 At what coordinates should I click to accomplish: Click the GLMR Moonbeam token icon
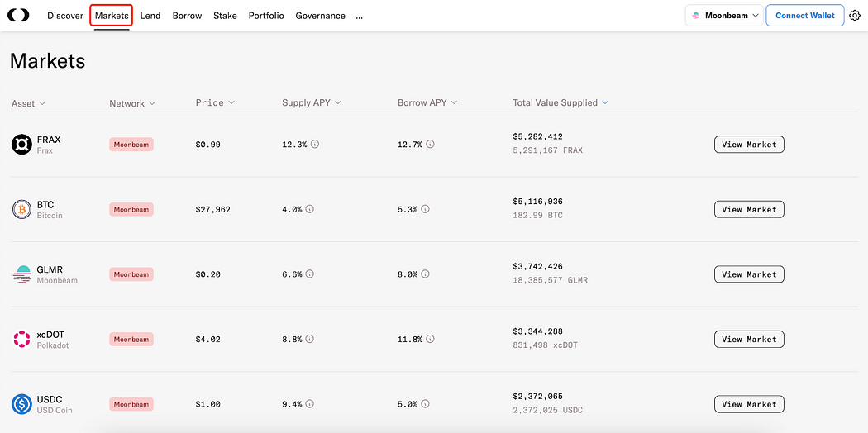pyautogui.click(x=22, y=274)
